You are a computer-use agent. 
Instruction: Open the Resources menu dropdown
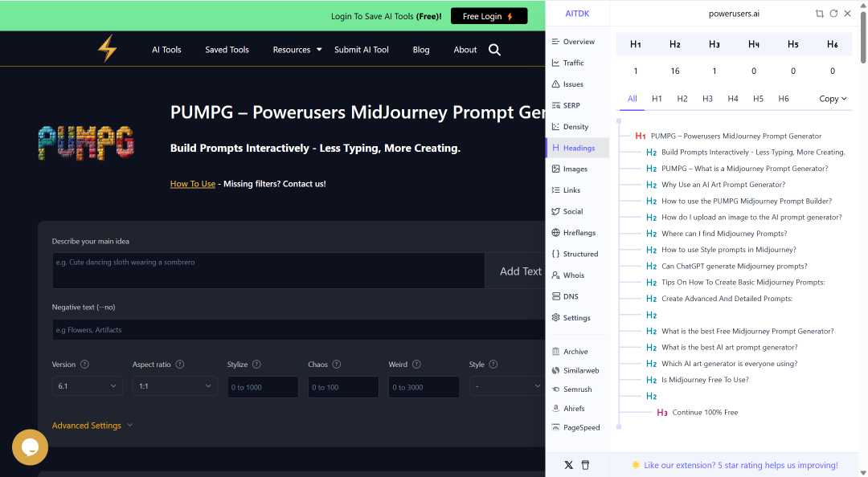(297, 50)
